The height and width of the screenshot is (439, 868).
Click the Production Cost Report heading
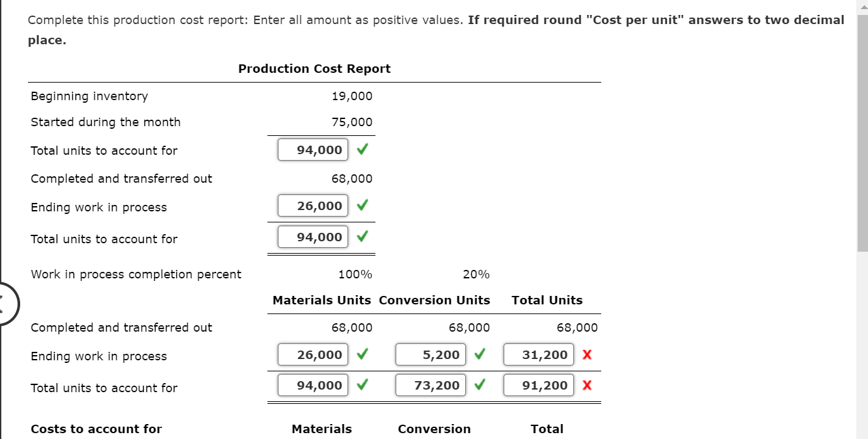(x=314, y=68)
